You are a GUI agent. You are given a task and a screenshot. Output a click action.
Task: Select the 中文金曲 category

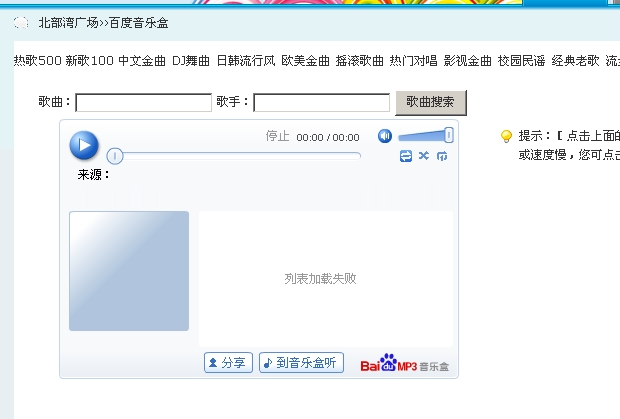click(x=142, y=61)
